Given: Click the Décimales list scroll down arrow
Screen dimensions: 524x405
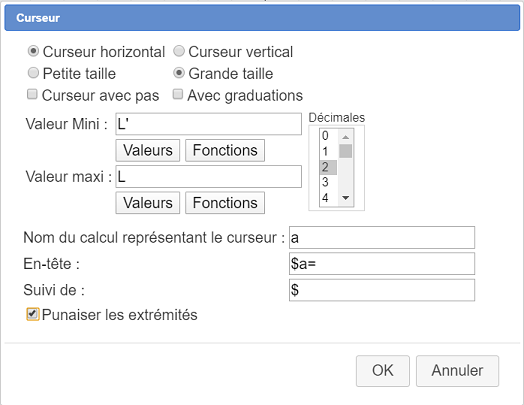Looking at the screenshot, I should pyautogui.click(x=346, y=198).
